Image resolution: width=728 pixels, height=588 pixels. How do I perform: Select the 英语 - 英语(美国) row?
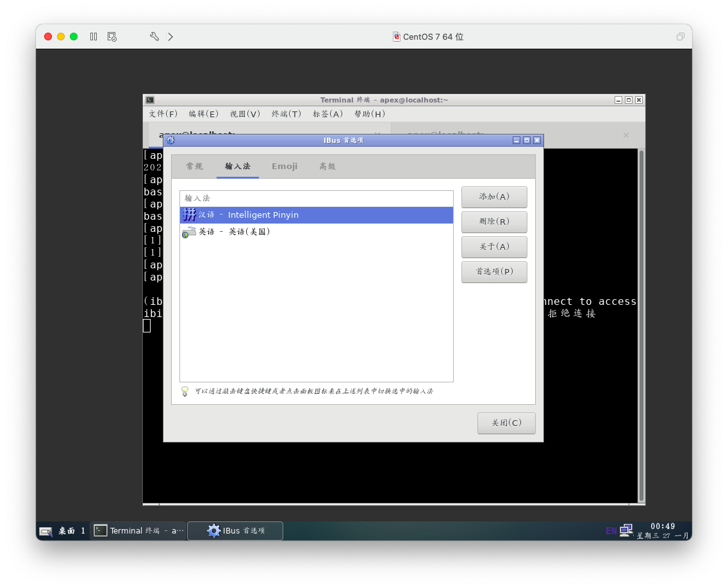point(316,232)
